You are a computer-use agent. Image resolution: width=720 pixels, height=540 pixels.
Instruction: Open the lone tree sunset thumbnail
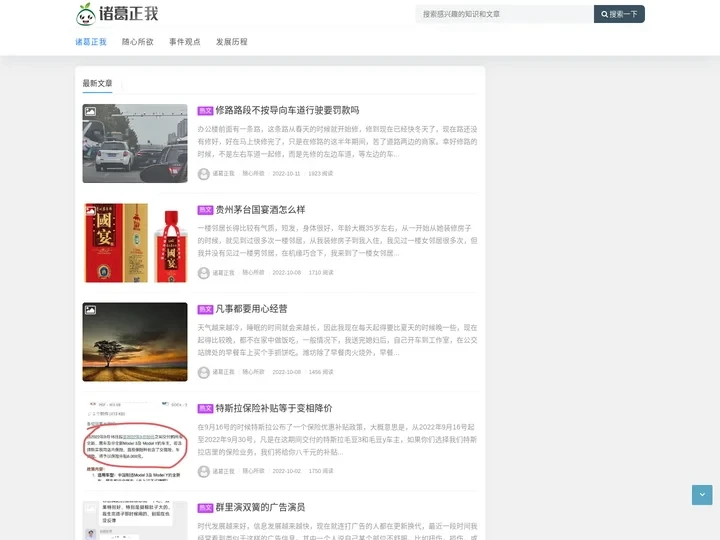135,342
